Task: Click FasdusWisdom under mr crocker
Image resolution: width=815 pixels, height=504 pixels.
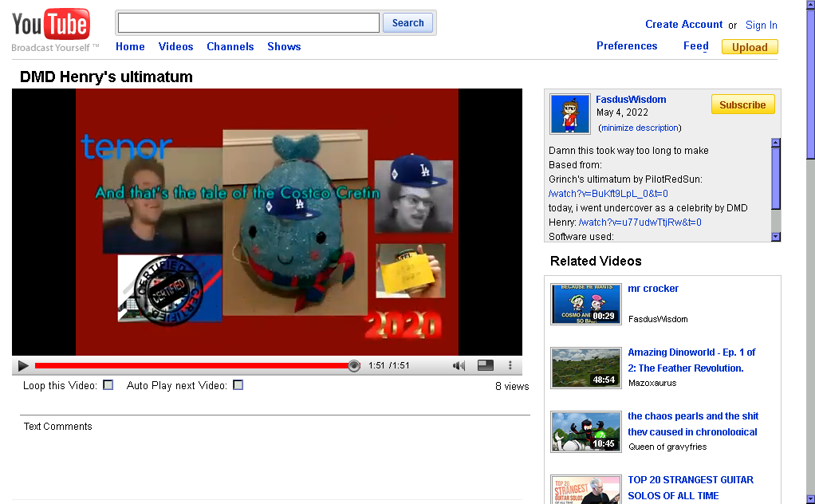Action: coord(658,319)
